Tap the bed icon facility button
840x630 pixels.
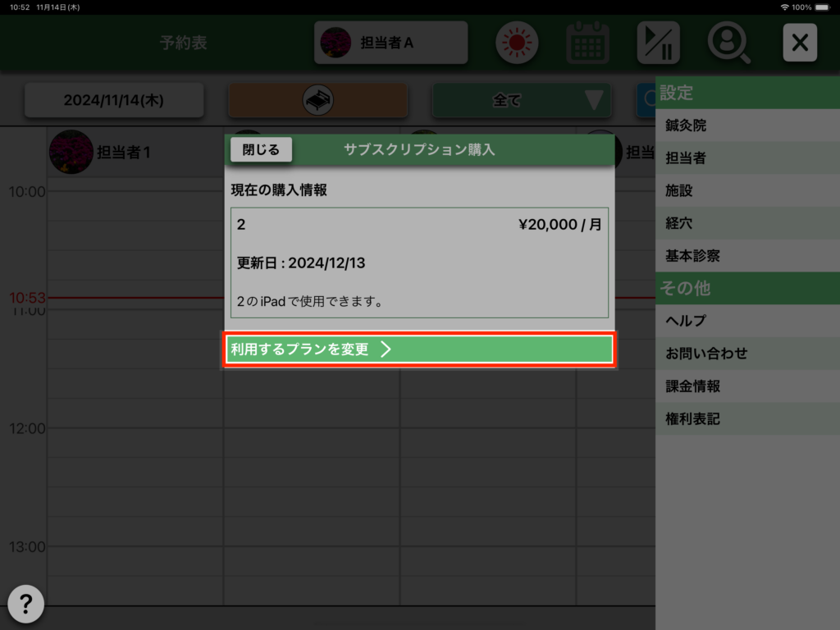[317, 100]
